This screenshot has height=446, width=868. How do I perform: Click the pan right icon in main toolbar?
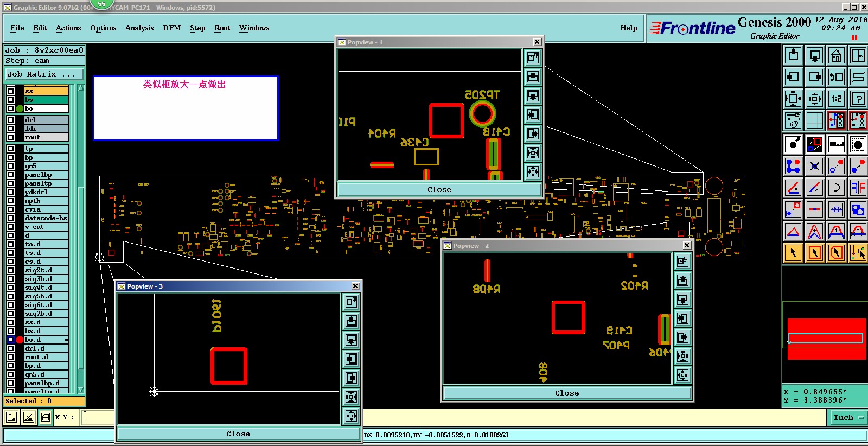(815, 77)
